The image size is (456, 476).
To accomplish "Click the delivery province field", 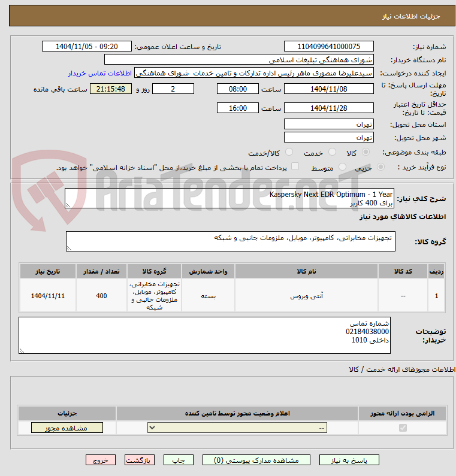I will (329, 124).
